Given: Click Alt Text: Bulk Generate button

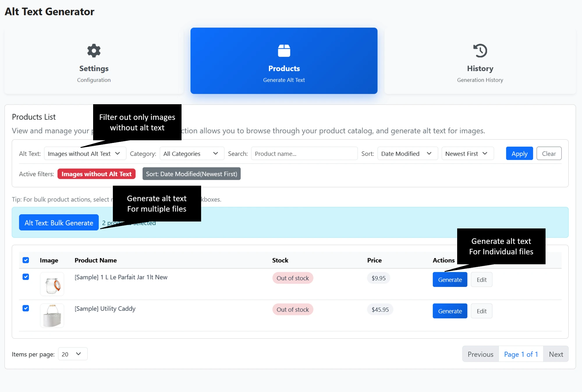Looking at the screenshot, I should [x=58, y=222].
